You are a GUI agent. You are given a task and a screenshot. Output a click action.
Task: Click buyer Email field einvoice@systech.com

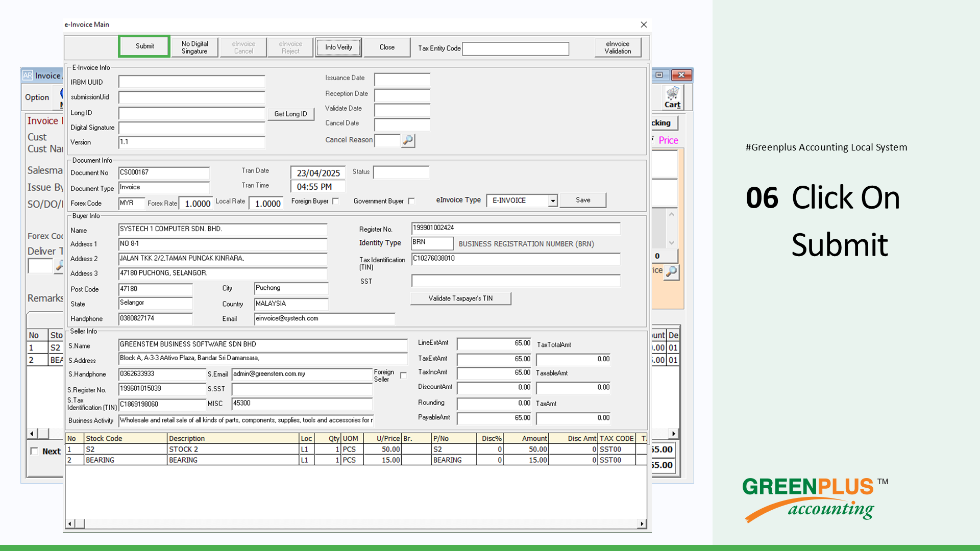[x=325, y=319]
